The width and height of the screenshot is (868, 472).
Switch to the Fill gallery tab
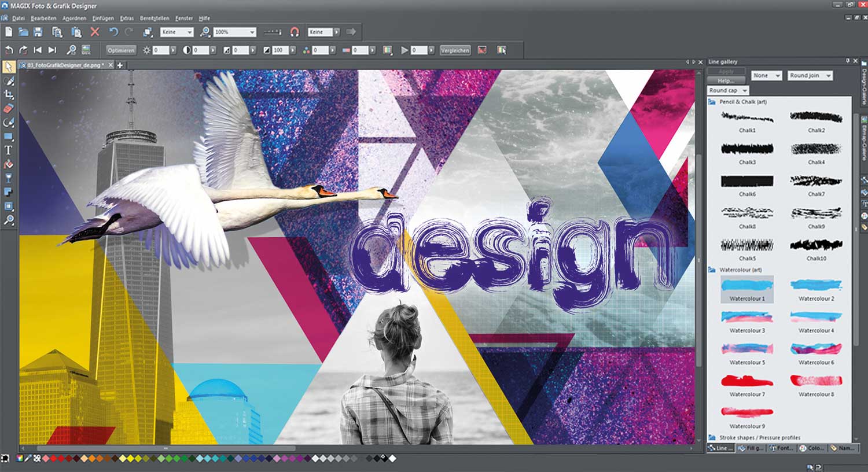click(x=751, y=448)
